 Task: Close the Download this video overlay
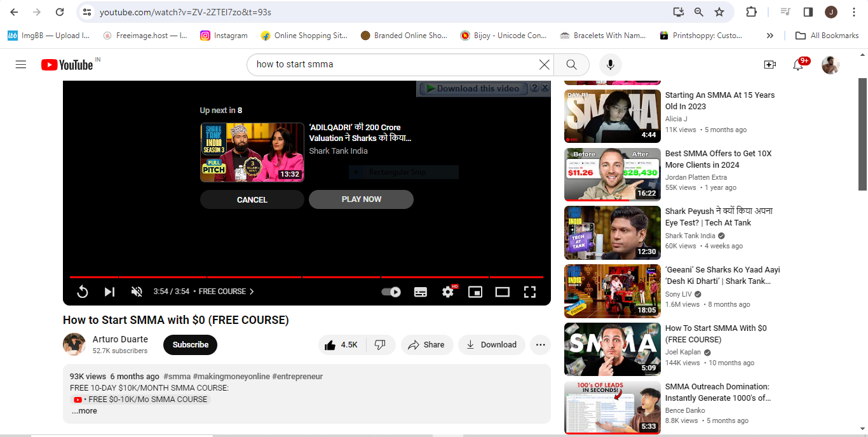545,88
